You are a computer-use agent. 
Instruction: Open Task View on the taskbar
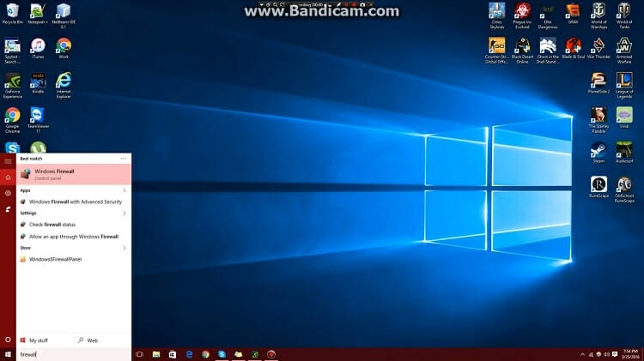[x=140, y=354]
